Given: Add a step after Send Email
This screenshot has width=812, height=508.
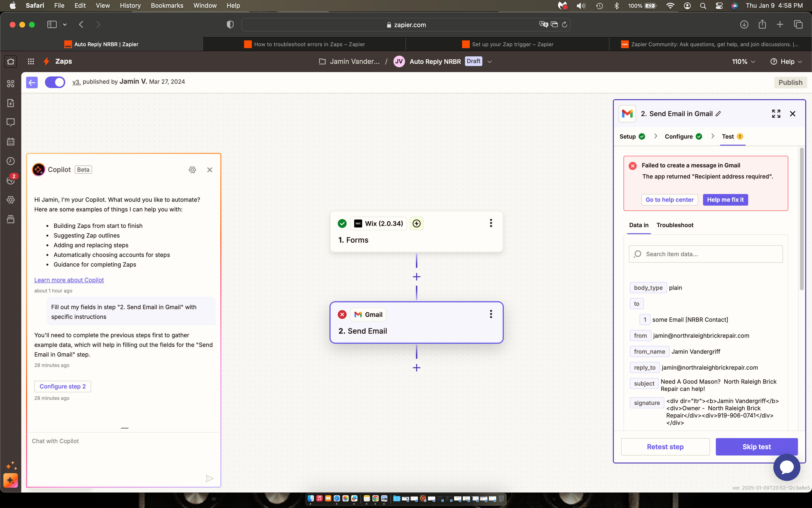Looking at the screenshot, I should (x=416, y=367).
